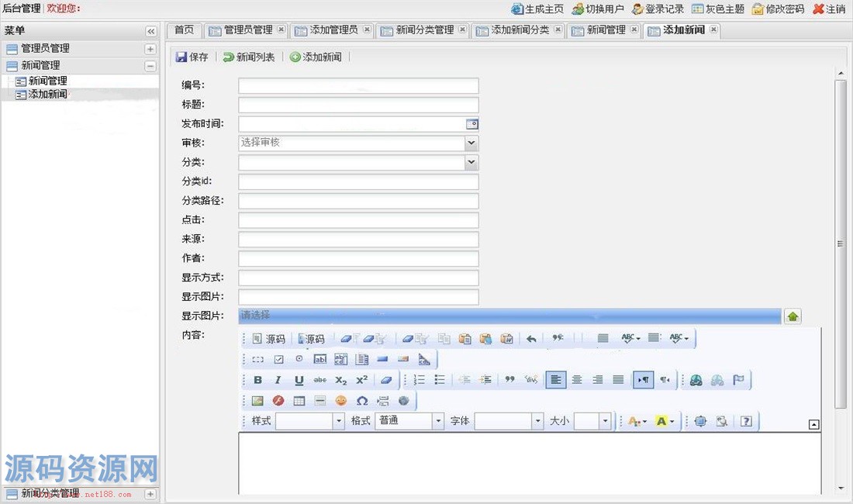Click 生成主页 in the top bar

pos(537,9)
